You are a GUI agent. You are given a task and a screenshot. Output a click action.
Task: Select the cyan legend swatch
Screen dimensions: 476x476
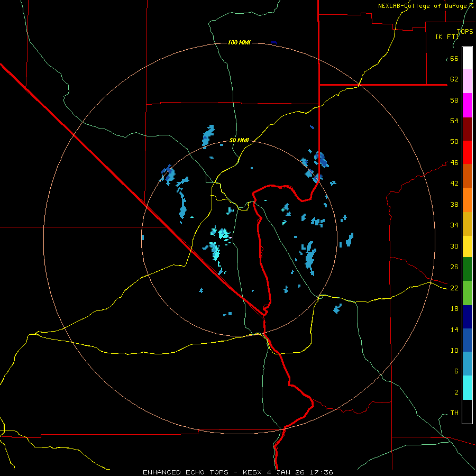coord(467,388)
